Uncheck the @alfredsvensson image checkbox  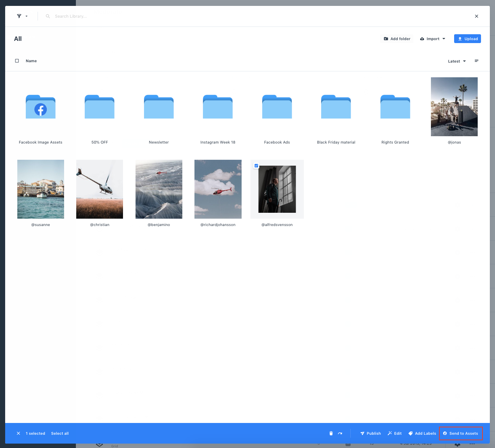tap(256, 166)
